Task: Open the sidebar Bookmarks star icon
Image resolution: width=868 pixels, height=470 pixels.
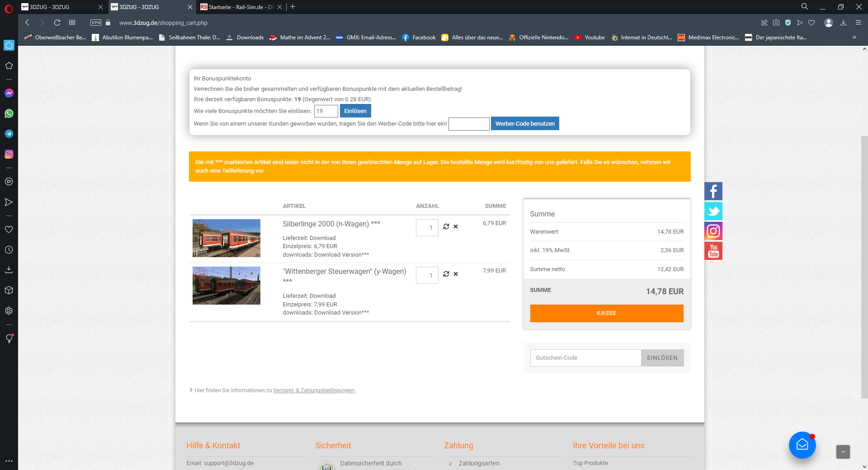Action: [x=9, y=66]
